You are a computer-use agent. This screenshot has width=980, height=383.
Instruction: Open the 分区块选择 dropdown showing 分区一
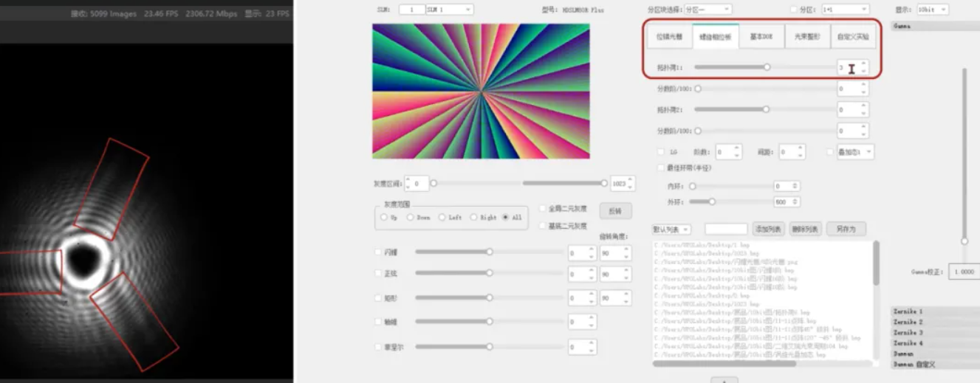tap(707, 9)
